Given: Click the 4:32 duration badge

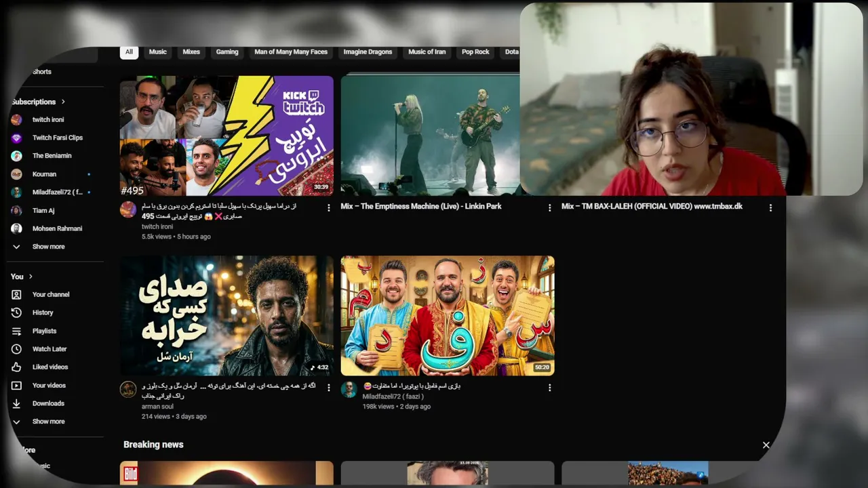Looking at the screenshot, I should click(320, 367).
